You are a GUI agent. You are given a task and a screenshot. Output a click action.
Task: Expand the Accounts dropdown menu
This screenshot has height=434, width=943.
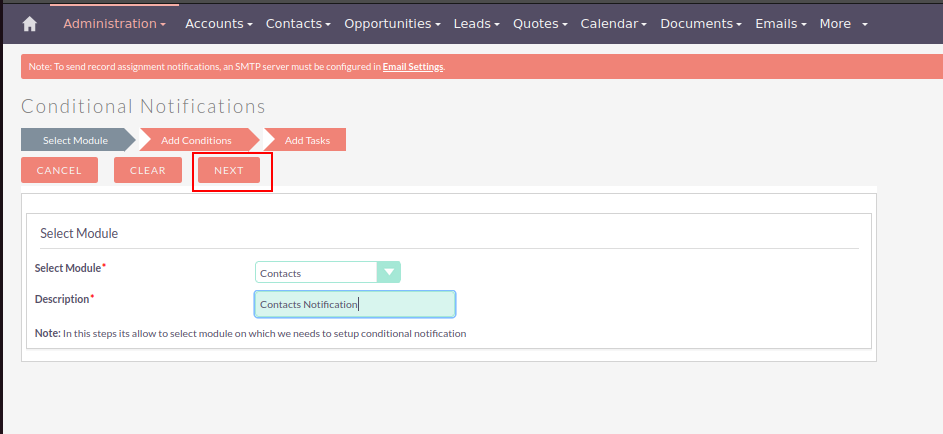(218, 23)
